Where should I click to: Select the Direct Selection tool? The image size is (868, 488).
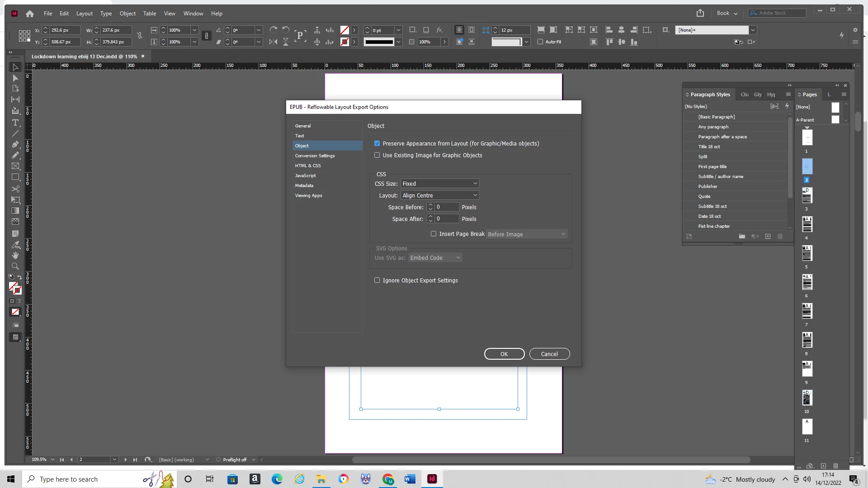point(15,78)
